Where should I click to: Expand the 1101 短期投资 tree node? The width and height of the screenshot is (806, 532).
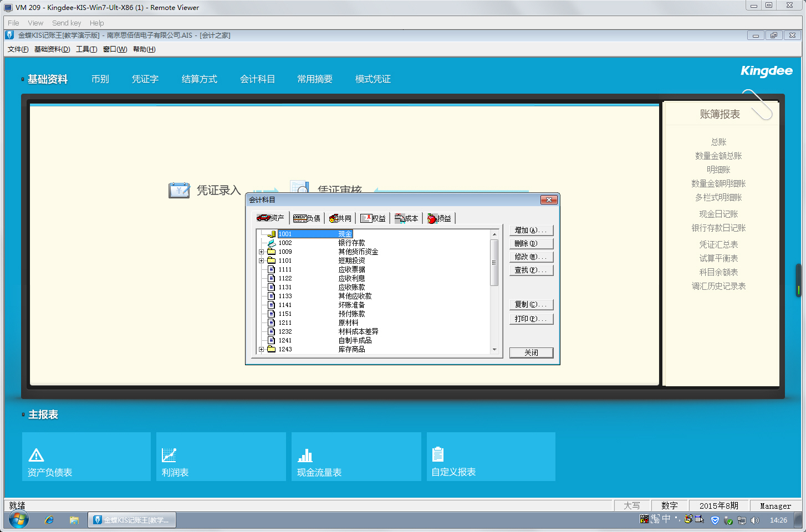click(262, 260)
